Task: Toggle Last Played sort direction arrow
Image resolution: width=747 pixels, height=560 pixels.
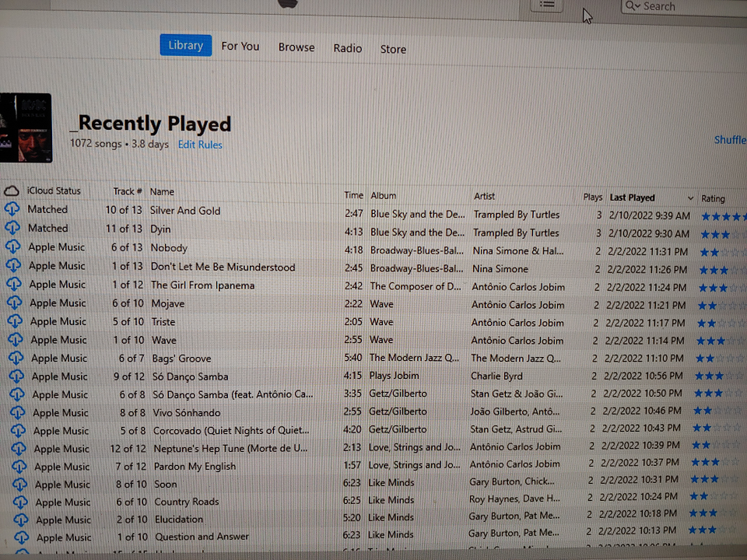Action: coord(690,198)
